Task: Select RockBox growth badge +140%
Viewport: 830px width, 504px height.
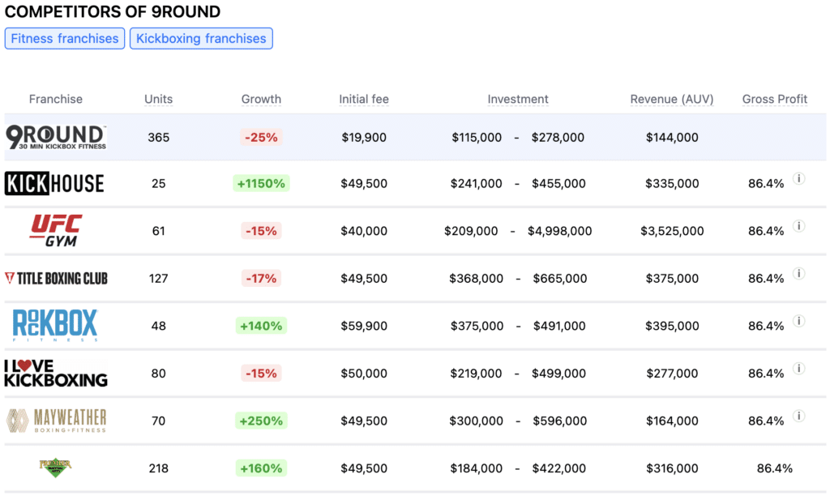Action: point(261,326)
